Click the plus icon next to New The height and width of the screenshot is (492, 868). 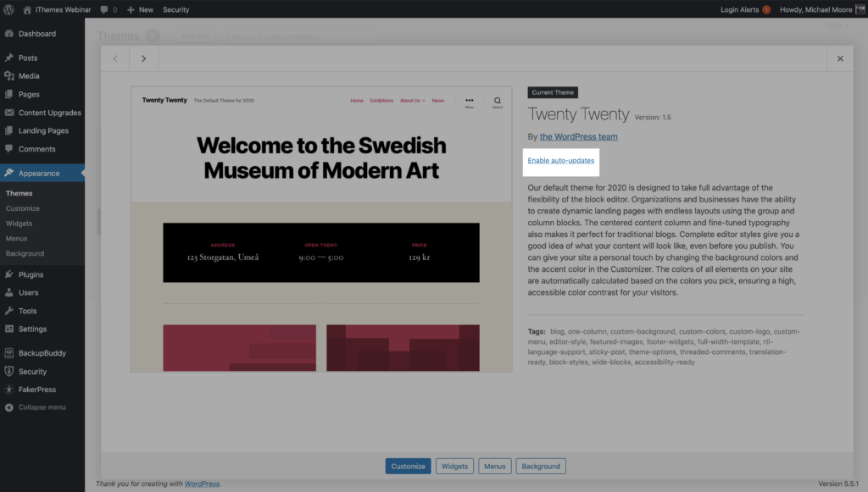tap(131, 9)
